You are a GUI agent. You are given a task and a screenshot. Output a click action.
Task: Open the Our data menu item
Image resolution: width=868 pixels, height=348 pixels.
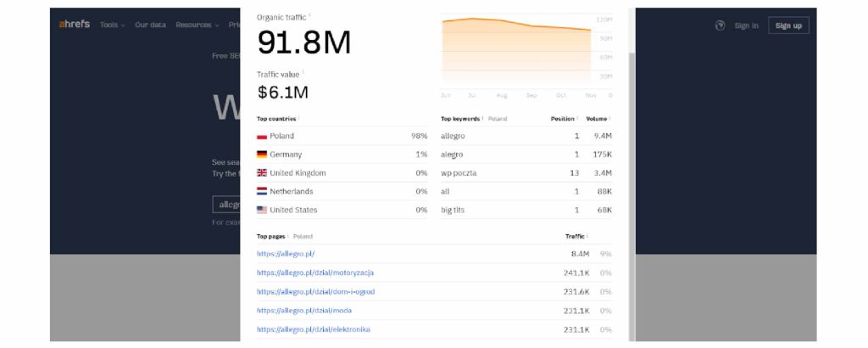point(150,25)
